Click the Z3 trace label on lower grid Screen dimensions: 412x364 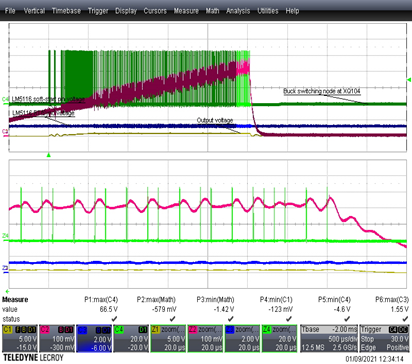(5, 268)
